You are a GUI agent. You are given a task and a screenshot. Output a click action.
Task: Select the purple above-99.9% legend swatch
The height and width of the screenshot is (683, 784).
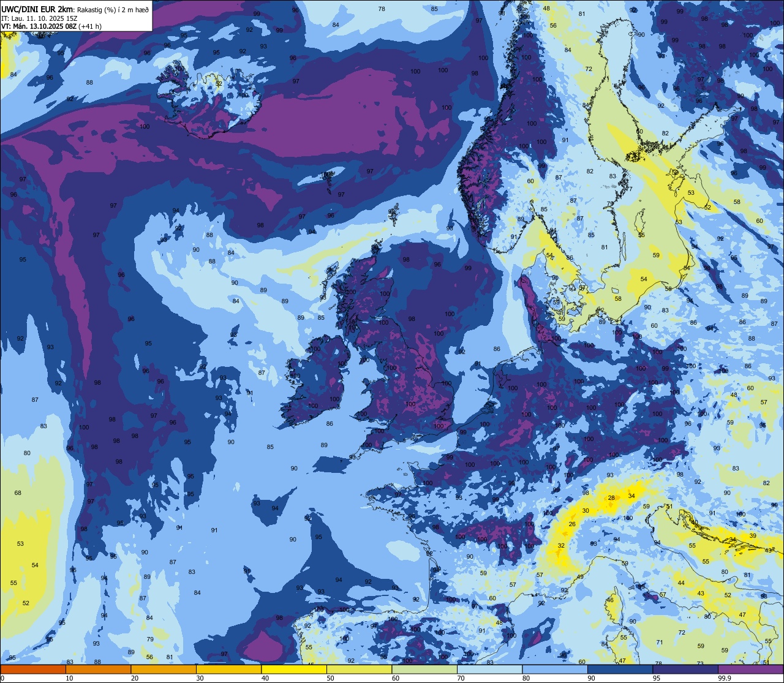click(x=751, y=670)
